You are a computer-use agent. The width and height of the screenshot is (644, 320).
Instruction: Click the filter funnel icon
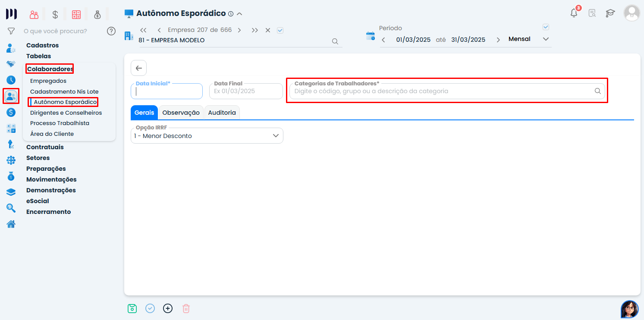coord(11,31)
